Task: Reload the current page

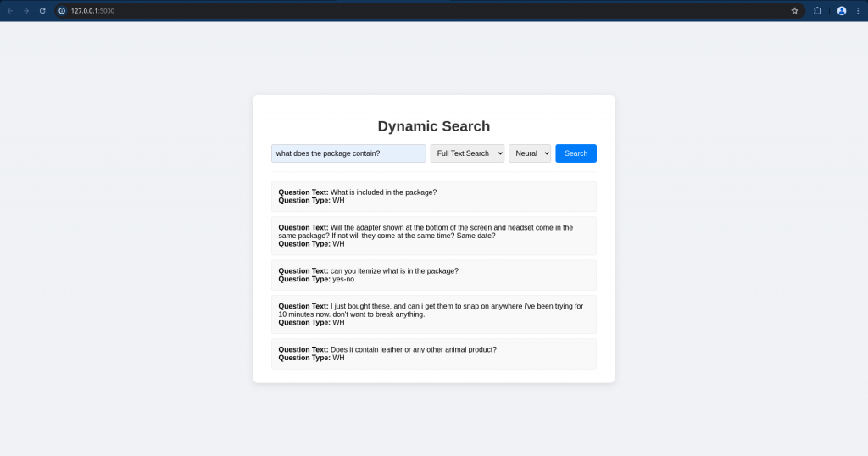Action: coord(42,11)
